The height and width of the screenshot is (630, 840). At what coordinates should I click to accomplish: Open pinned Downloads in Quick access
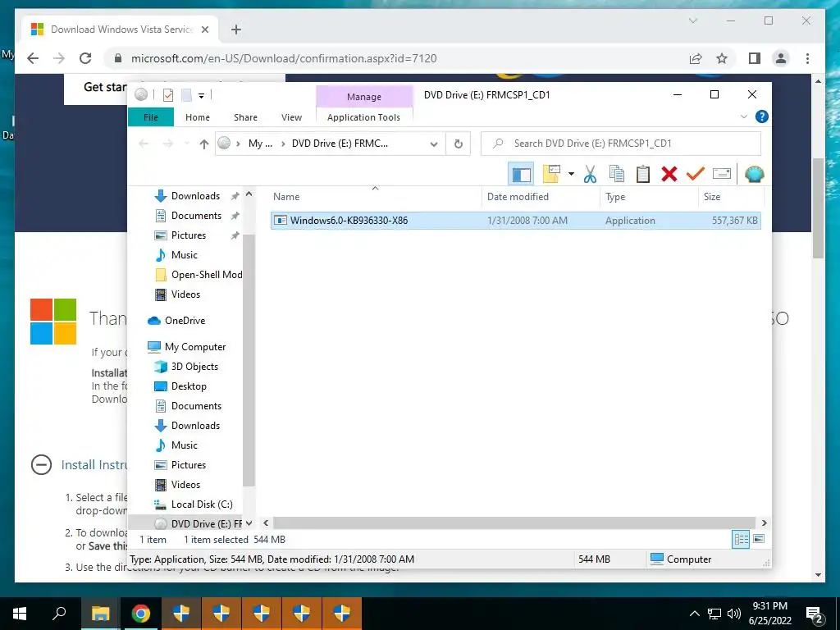pyautogui.click(x=195, y=196)
